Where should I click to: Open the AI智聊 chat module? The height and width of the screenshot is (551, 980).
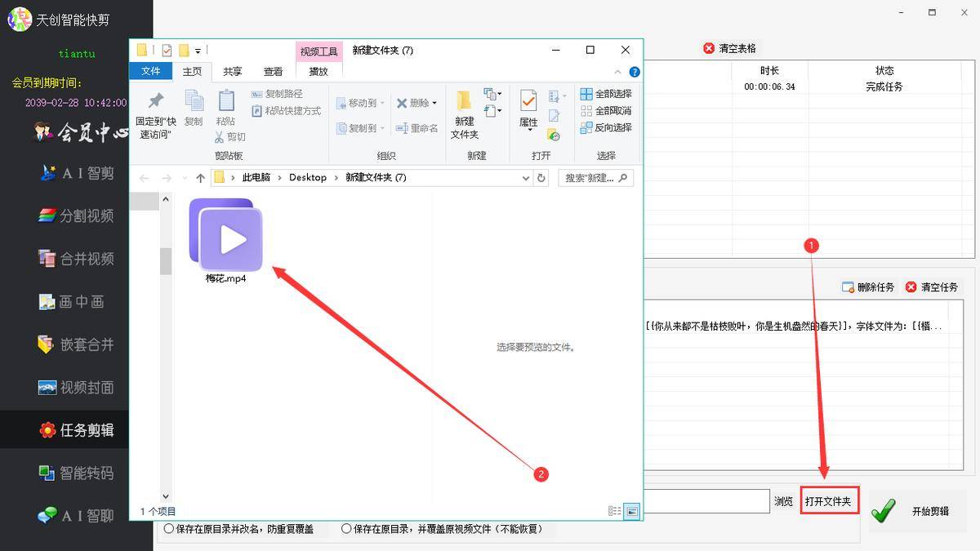point(75,516)
